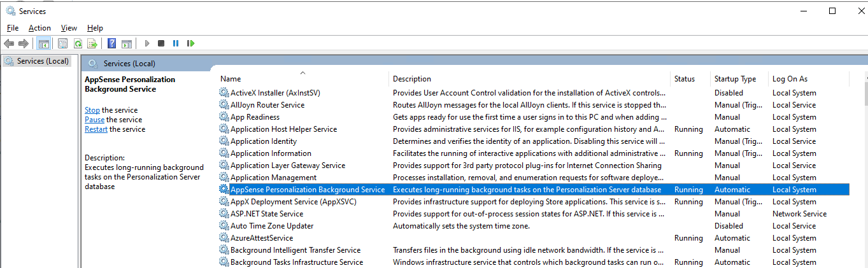This screenshot has height=268, width=868.
Task: Click the Stop the service link
Action: 92,110
